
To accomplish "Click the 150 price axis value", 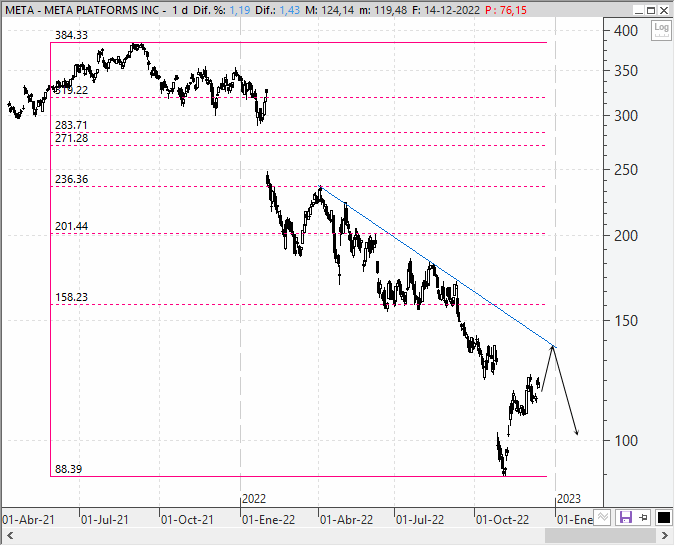I will 626,320.
